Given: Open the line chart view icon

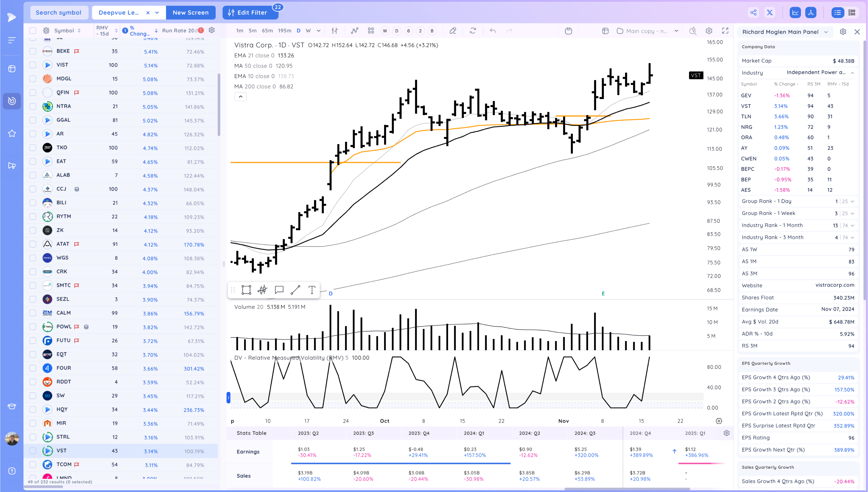Looking at the screenshot, I should click(795, 13).
